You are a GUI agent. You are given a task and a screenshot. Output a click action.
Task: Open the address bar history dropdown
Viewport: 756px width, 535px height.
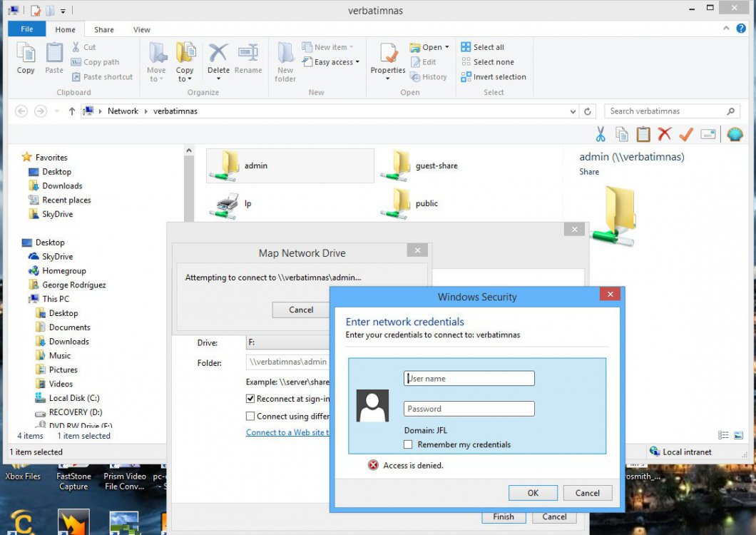(x=573, y=111)
